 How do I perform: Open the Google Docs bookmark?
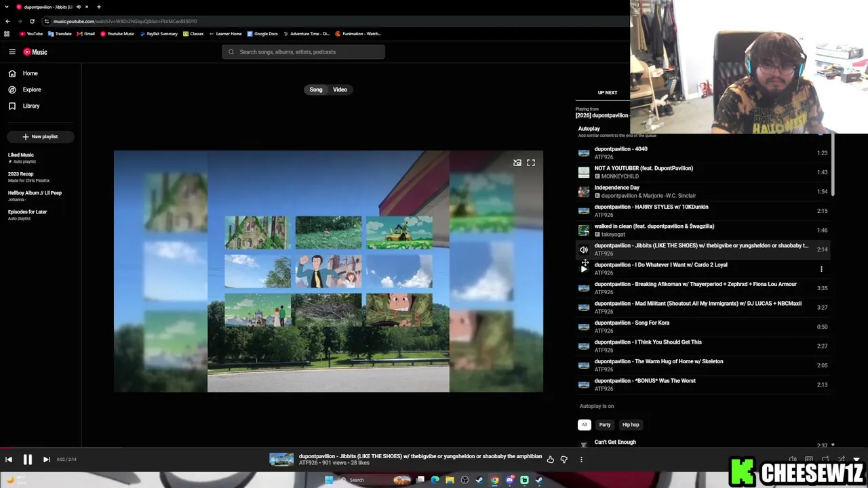[x=262, y=34]
